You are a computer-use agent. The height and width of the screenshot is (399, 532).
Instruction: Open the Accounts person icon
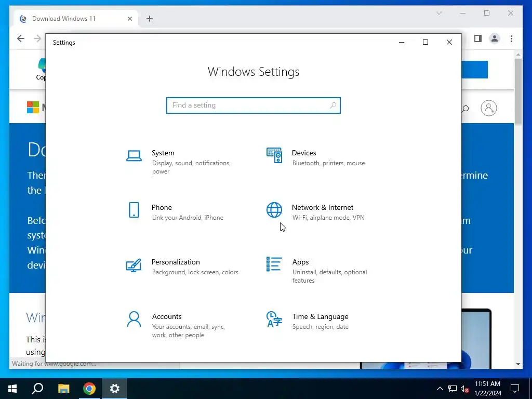tap(134, 319)
